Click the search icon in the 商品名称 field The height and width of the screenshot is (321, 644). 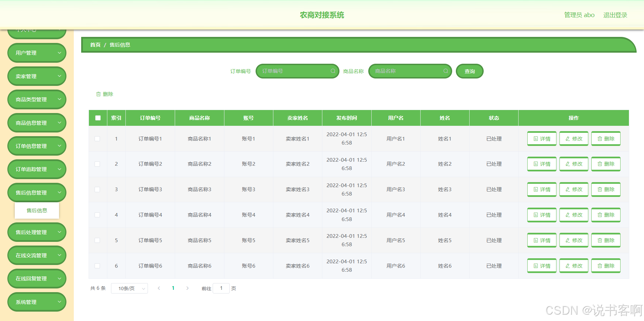coord(446,71)
